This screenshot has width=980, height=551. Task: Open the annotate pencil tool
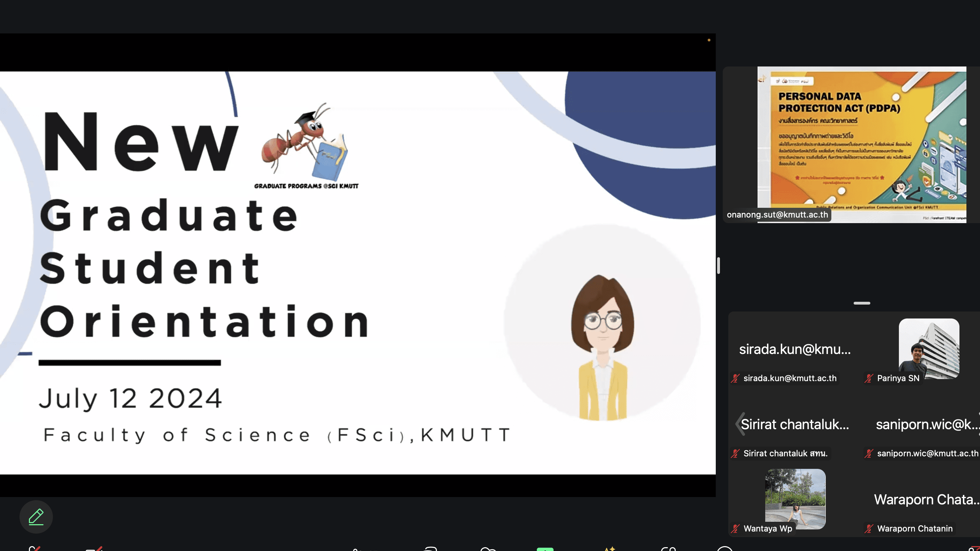coord(36,517)
